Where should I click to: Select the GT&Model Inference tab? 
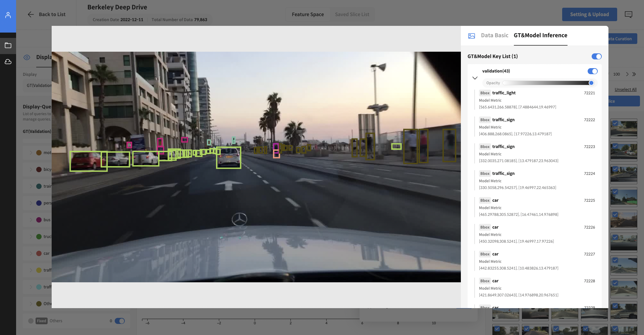pyautogui.click(x=540, y=35)
